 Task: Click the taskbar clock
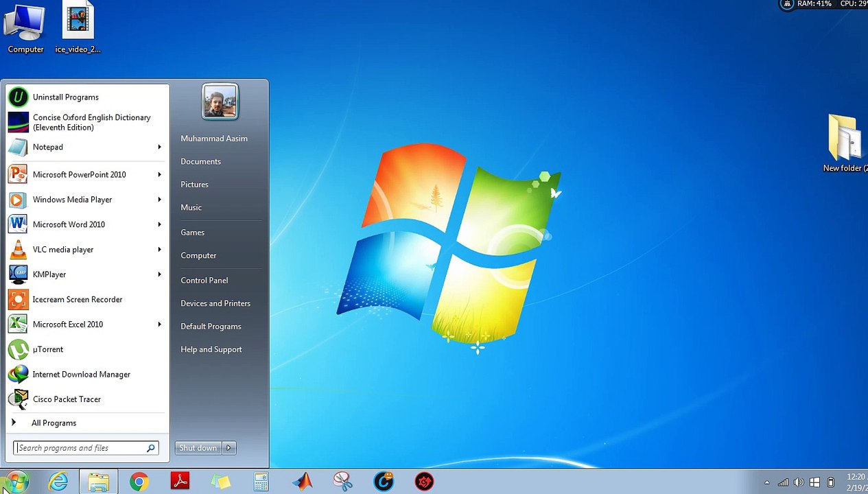856,482
